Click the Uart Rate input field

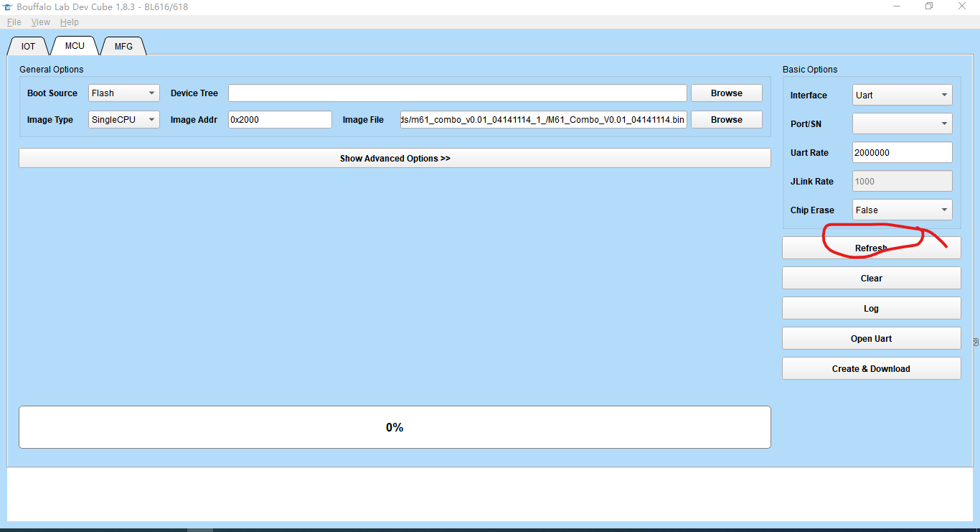(903, 152)
